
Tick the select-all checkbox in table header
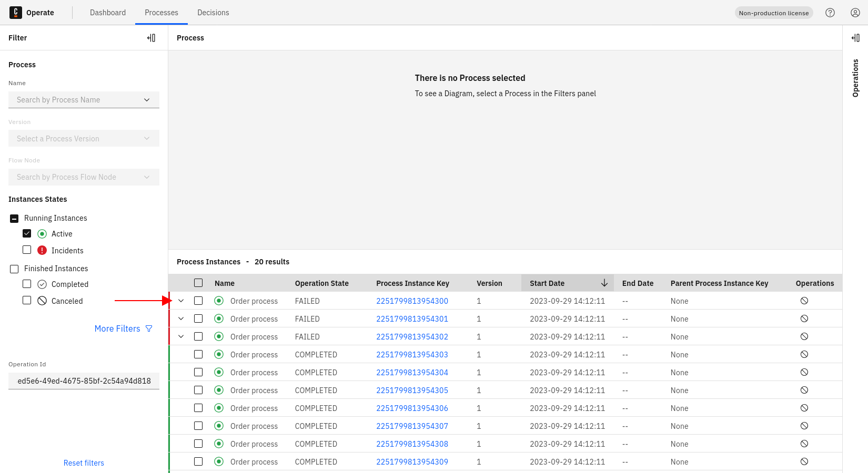pyautogui.click(x=198, y=283)
